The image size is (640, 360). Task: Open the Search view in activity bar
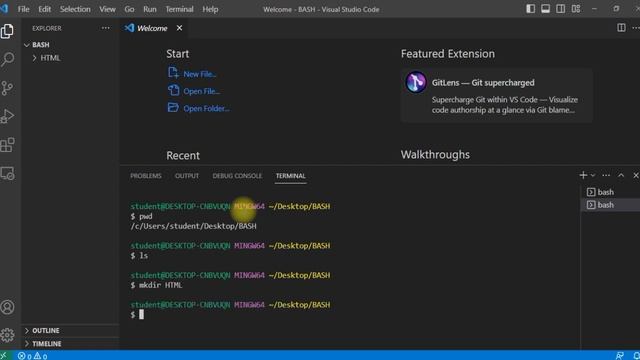click(7, 60)
